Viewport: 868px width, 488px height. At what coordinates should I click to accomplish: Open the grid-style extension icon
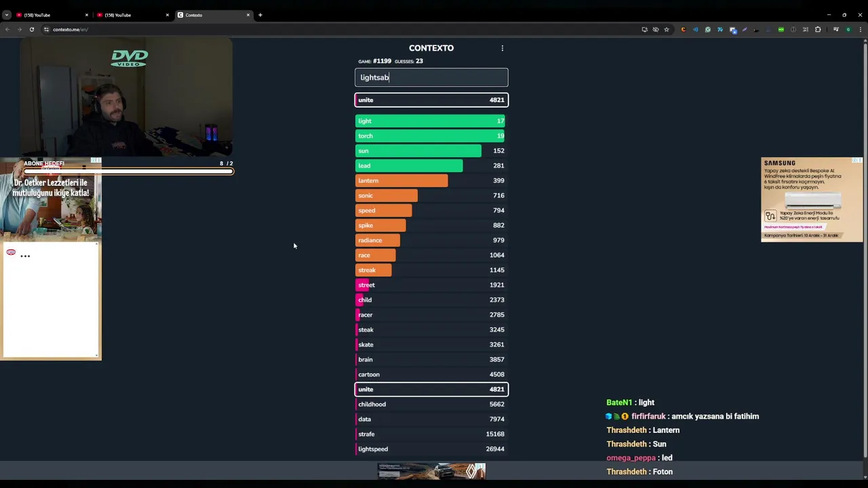[806, 29]
